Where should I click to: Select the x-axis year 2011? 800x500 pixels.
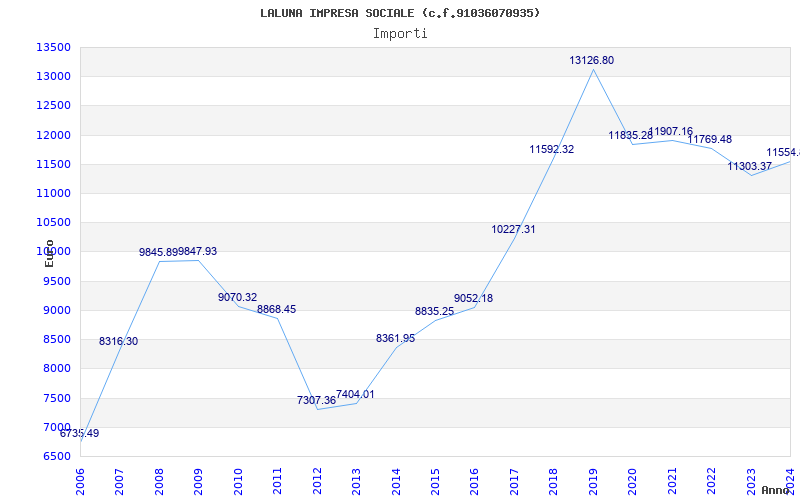pyautogui.click(x=278, y=483)
